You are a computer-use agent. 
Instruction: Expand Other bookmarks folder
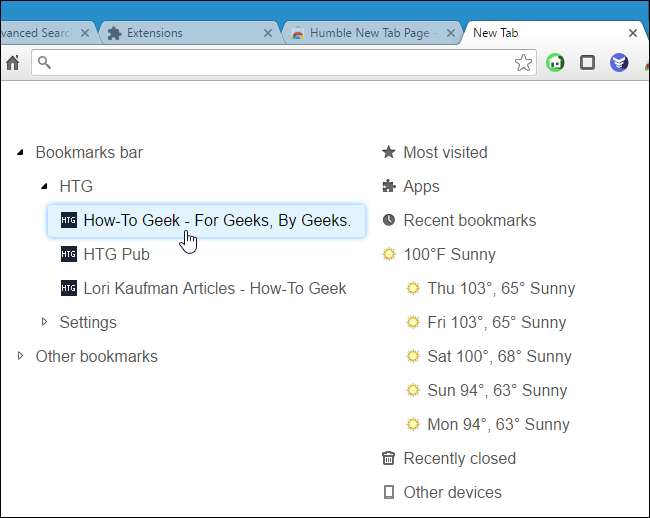point(21,357)
